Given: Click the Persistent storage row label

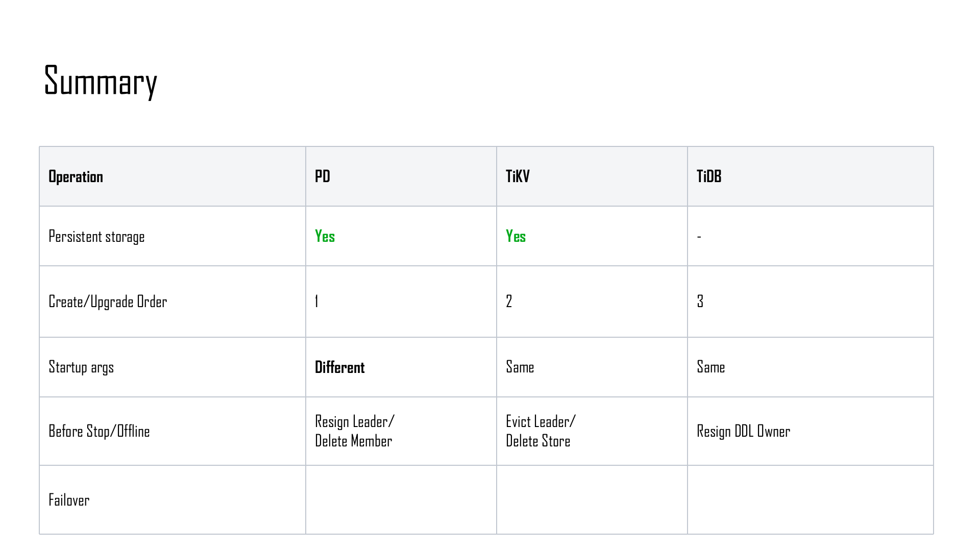Looking at the screenshot, I should [96, 237].
